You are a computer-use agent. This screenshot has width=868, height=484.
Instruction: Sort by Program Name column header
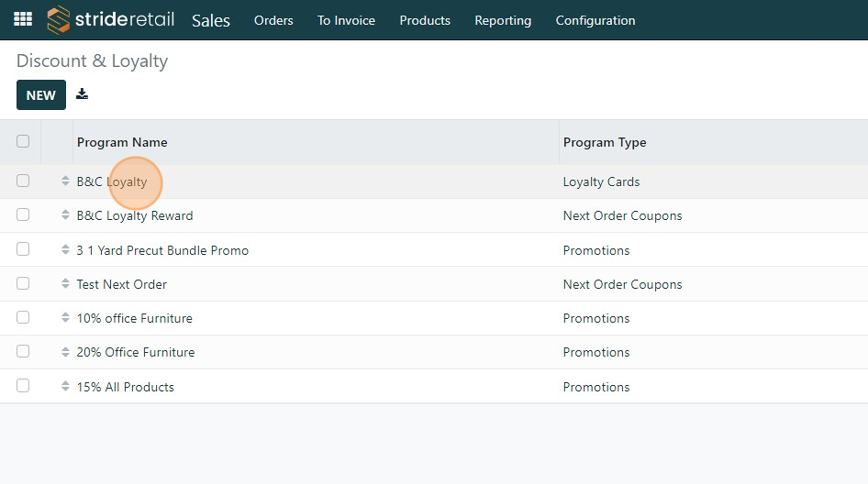coord(122,142)
